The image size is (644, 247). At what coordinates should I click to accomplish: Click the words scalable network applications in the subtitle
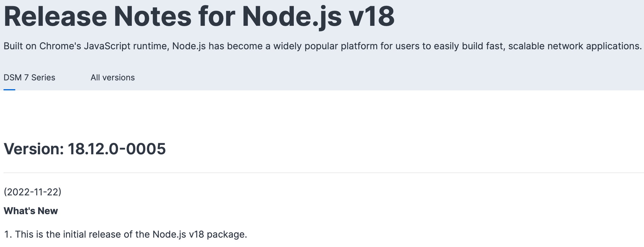pos(575,46)
